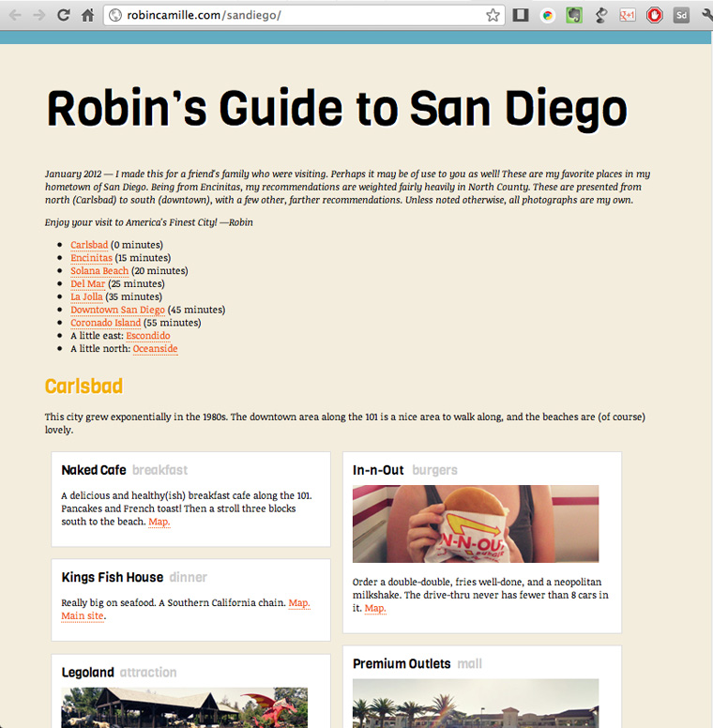
Task: Click the Premium Outlets card title
Action: (x=402, y=664)
